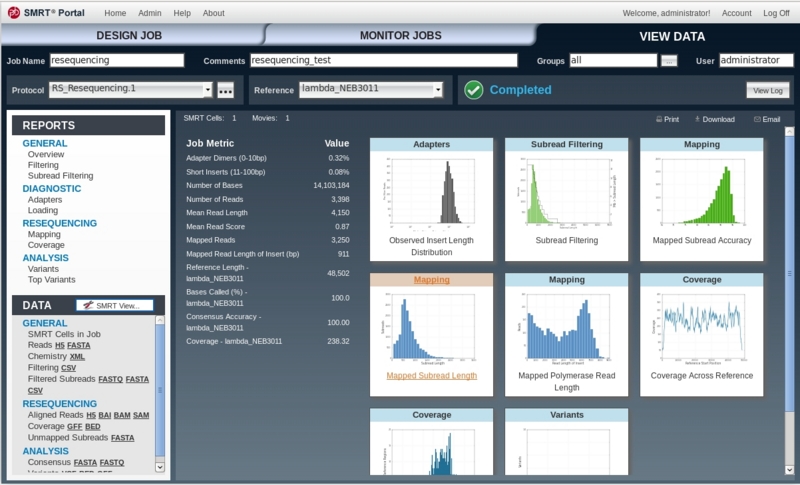Screen dimensions: 800x485
Task: Click the Print icon button
Action: 667,119
